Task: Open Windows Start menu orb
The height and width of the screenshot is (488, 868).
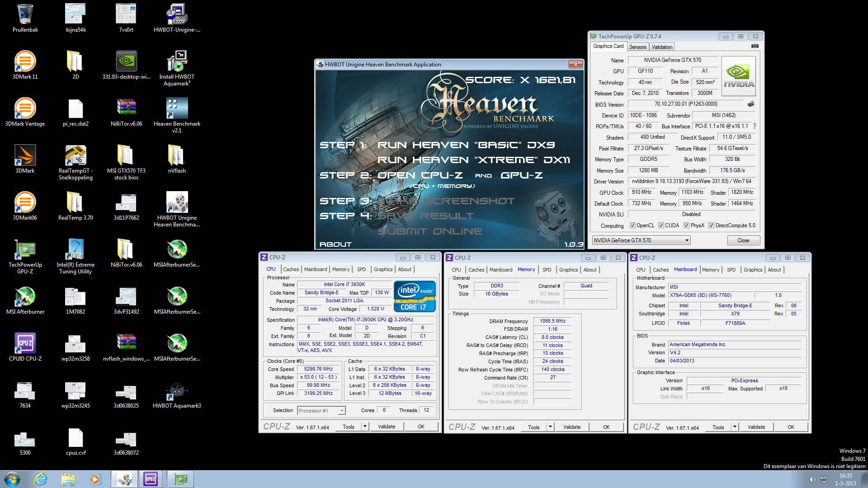Action: [12, 479]
